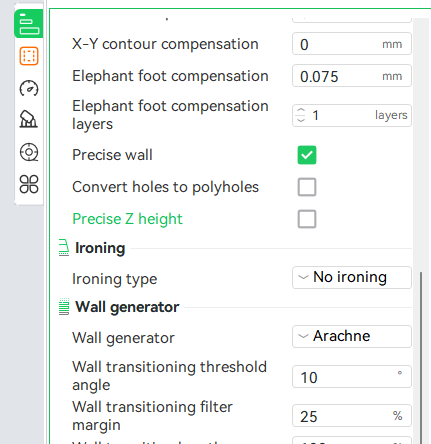Enable the Precise Z height checkbox
Screen dimensions: 431x444
tap(307, 219)
